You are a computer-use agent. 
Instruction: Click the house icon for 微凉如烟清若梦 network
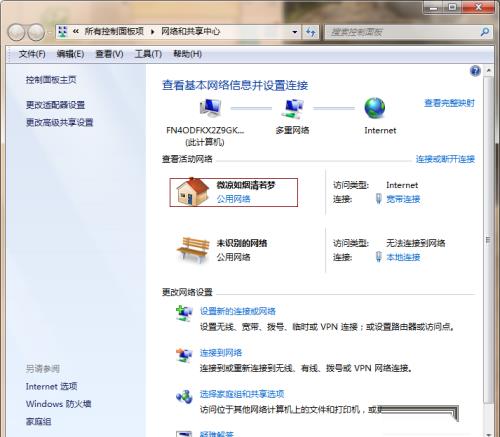[x=192, y=192]
